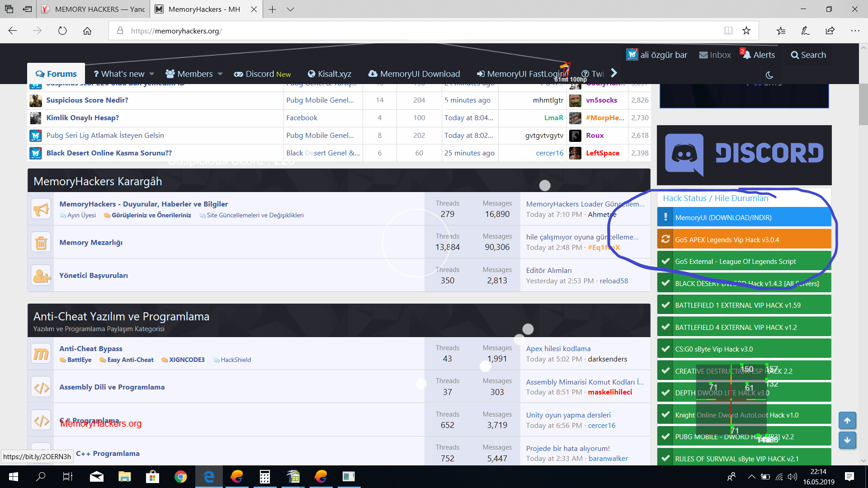Add page to favorites star icon
Screen dimensions: 868x488
click(746, 31)
